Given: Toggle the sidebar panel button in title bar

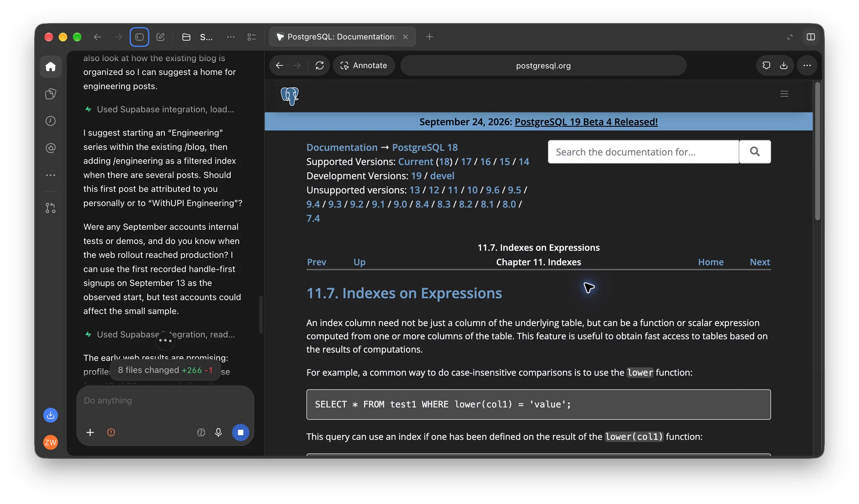Looking at the screenshot, I should click(139, 37).
